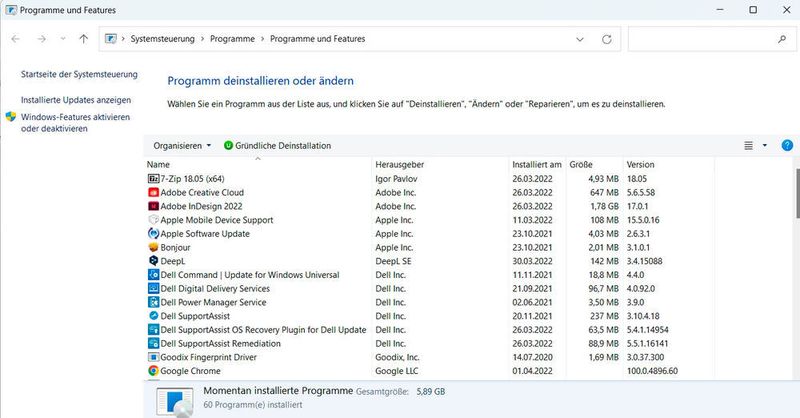Click install date 02.06.2021 cell

pyautogui.click(x=532, y=302)
